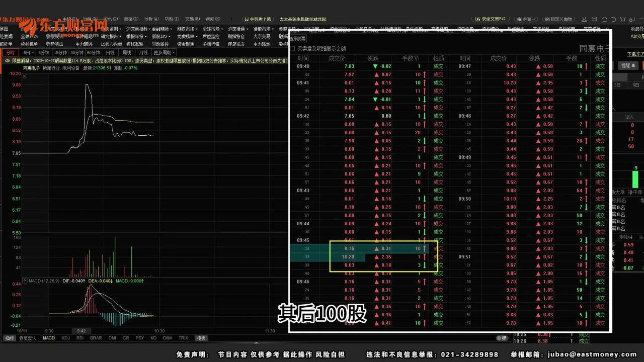The width and height of the screenshot is (644, 362).
Task: Switch to the 月线 period tab
Action: click(x=143, y=52)
